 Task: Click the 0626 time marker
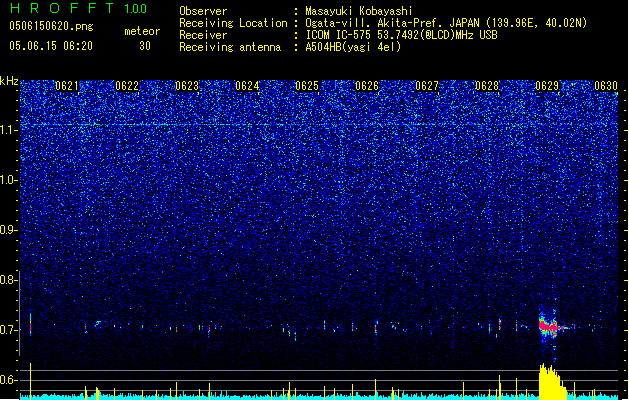tap(367, 86)
